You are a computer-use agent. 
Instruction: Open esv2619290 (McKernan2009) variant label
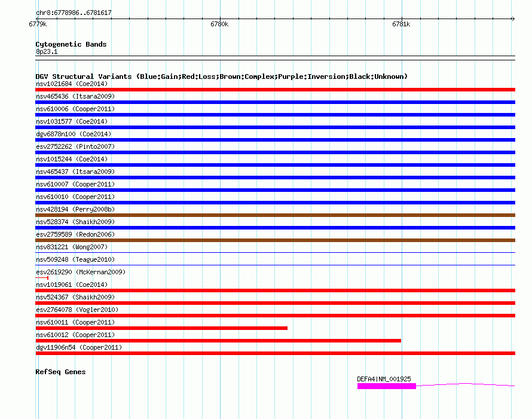click(81, 272)
